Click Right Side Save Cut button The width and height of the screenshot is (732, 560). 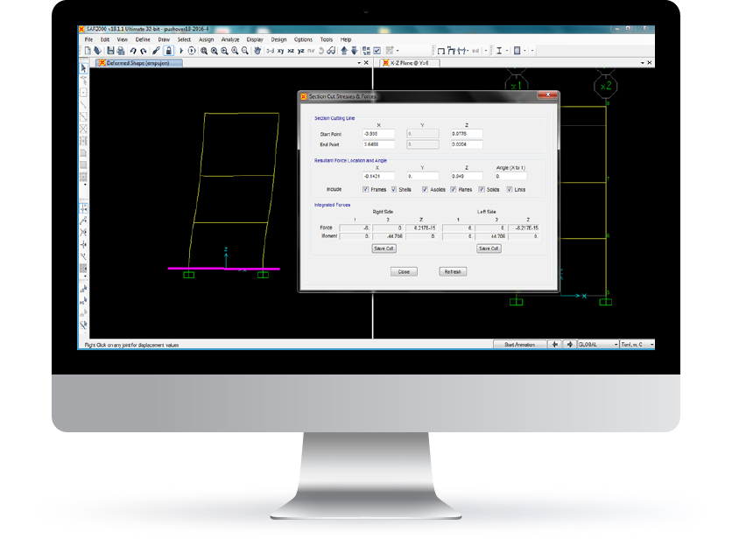click(384, 248)
